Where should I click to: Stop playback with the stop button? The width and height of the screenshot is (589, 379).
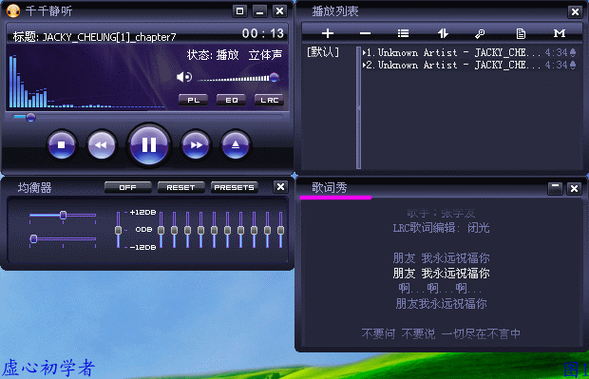tap(62, 145)
